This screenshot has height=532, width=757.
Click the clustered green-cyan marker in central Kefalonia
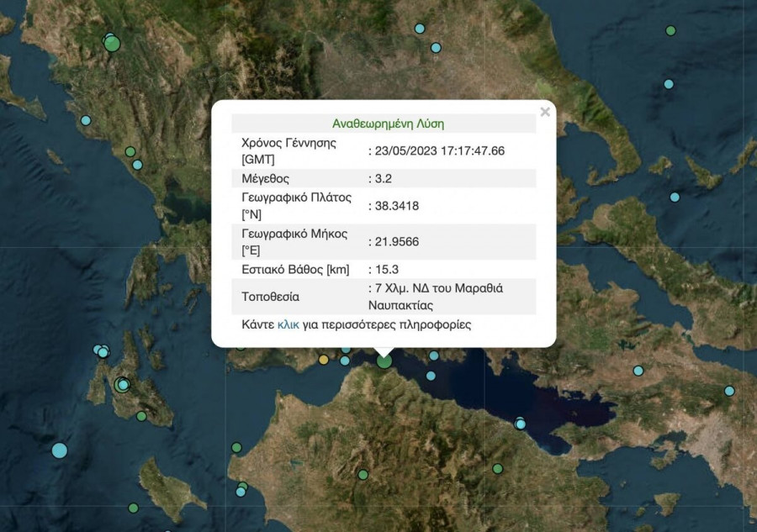tap(123, 385)
